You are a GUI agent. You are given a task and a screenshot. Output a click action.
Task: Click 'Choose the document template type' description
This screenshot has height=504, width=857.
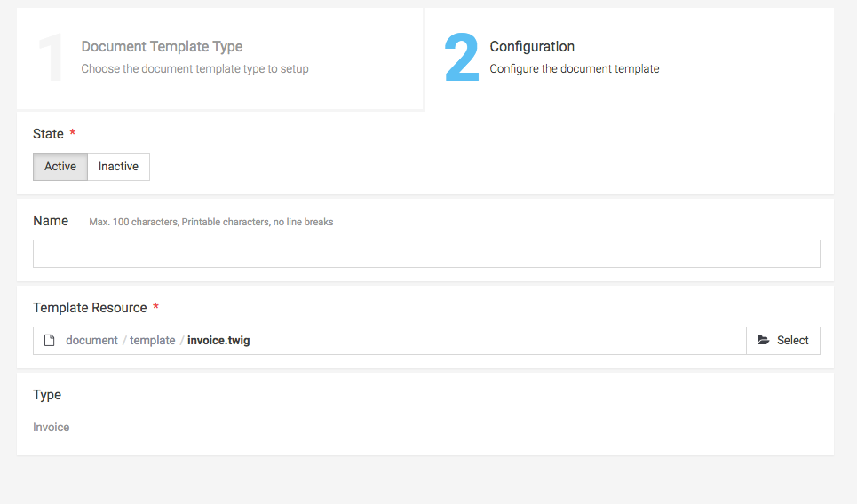click(194, 69)
